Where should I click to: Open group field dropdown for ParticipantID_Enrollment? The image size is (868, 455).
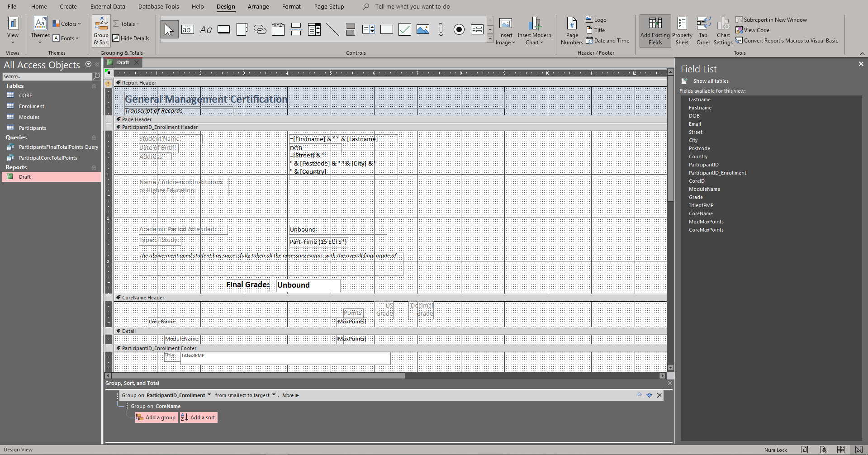[x=209, y=395]
